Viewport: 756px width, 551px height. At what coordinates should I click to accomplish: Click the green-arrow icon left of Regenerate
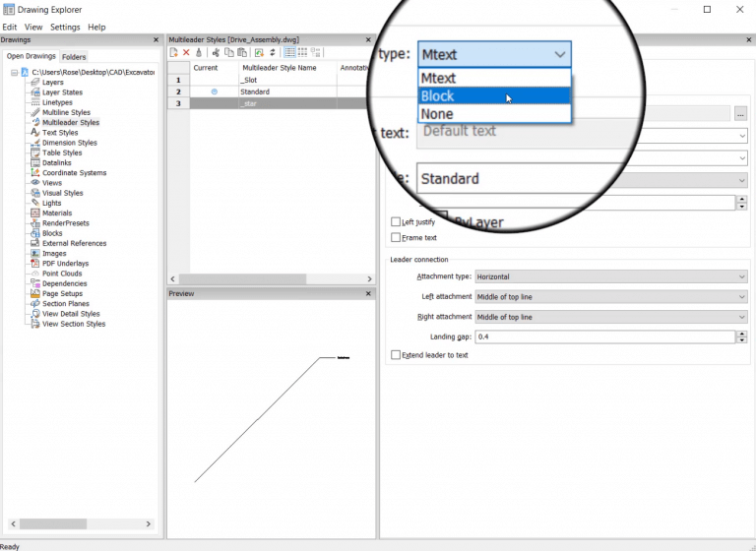tap(260, 52)
